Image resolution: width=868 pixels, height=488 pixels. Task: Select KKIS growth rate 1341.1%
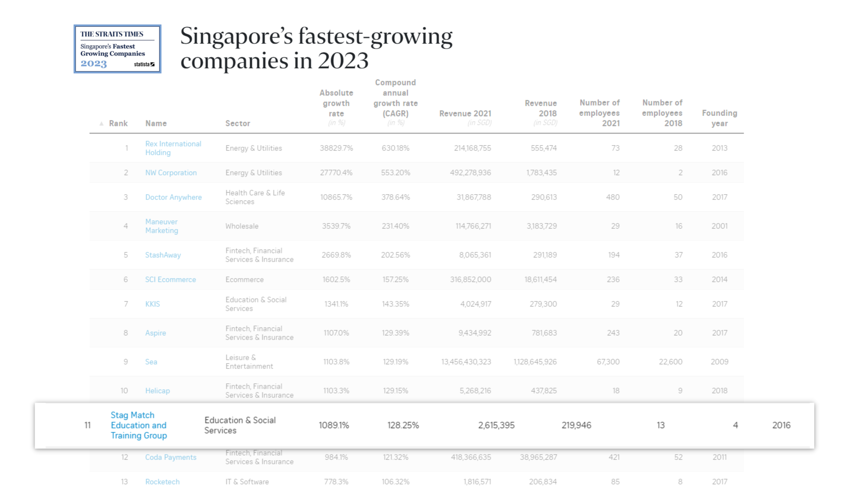pyautogui.click(x=336, y=304)
